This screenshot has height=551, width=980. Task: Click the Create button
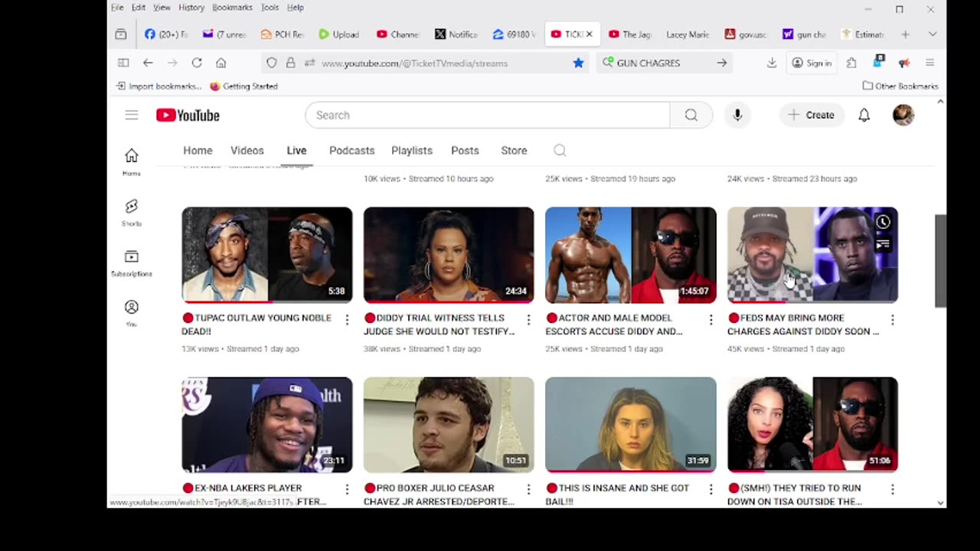[811, 115]
